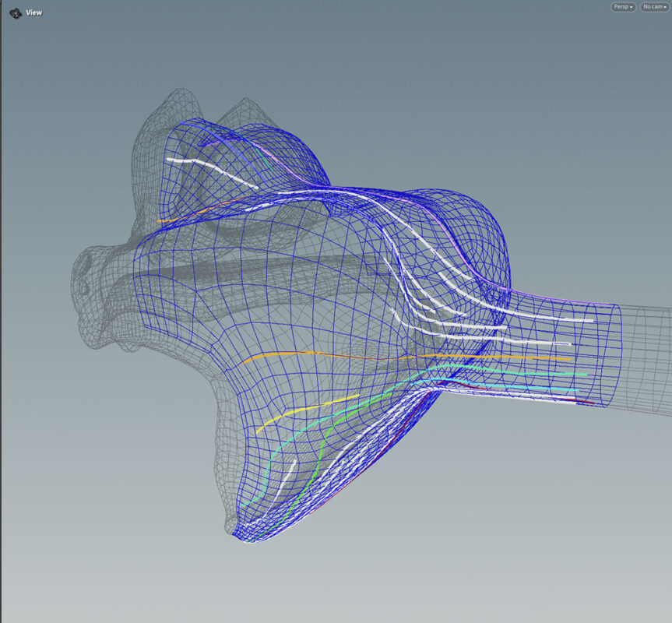
Task: Select the short white curve in the lower lobe
Action: (x=287, y=473)
